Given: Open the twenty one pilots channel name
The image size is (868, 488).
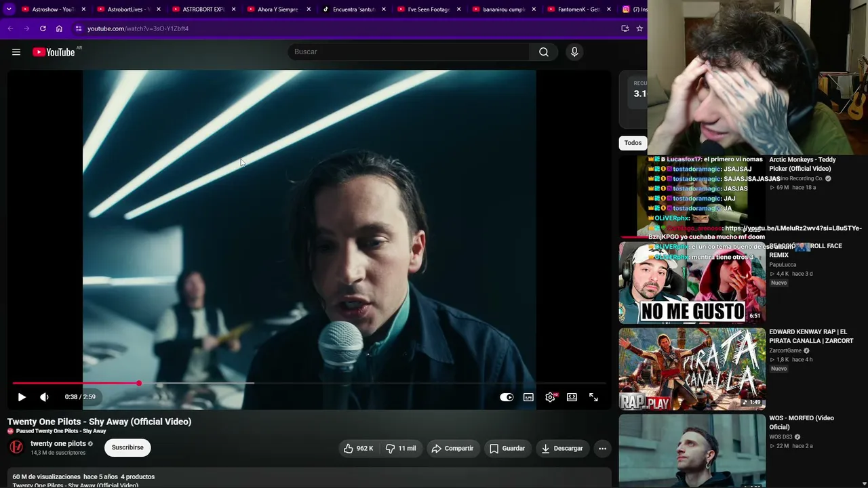Looking at the screenshot, I should [x=58, y=443].
